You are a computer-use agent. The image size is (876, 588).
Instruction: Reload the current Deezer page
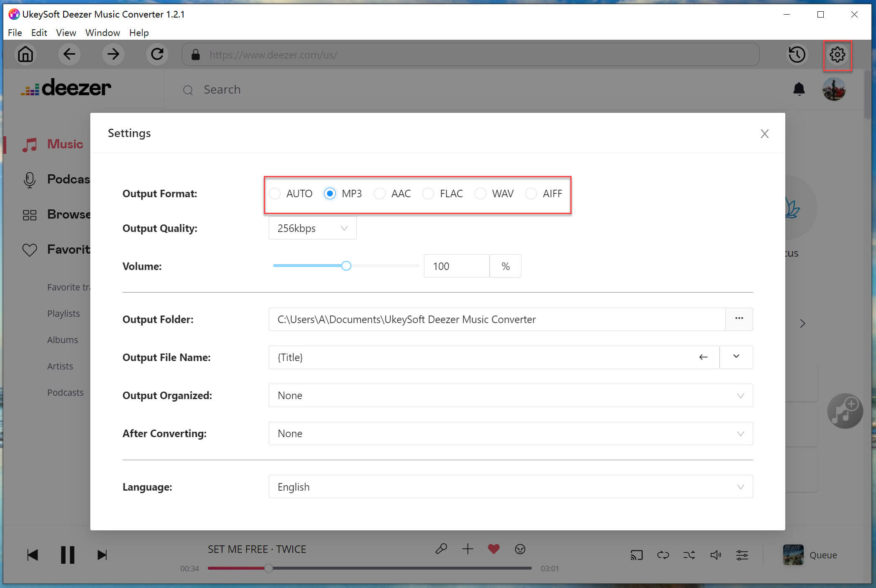click(x=157, y=54)
